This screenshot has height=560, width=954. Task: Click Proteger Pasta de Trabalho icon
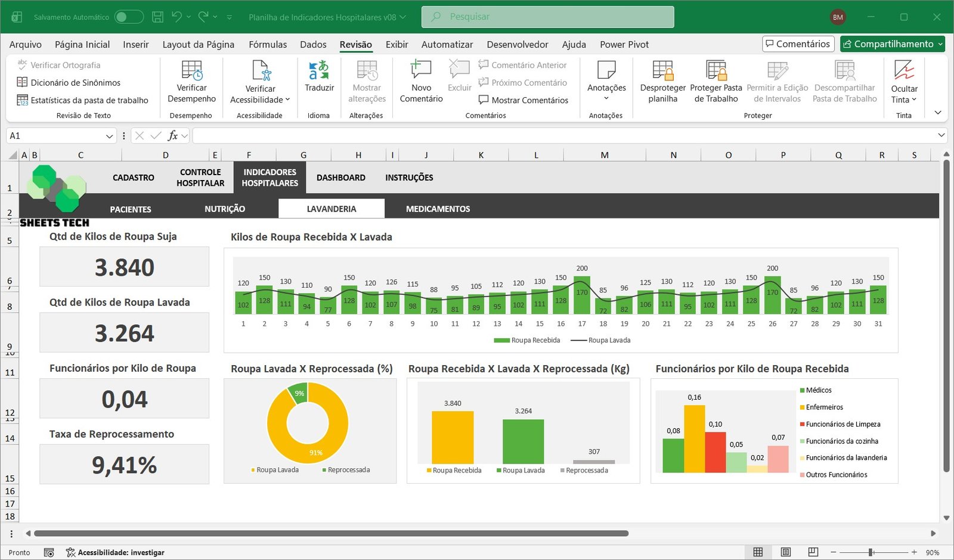click(x=715, y=70)
